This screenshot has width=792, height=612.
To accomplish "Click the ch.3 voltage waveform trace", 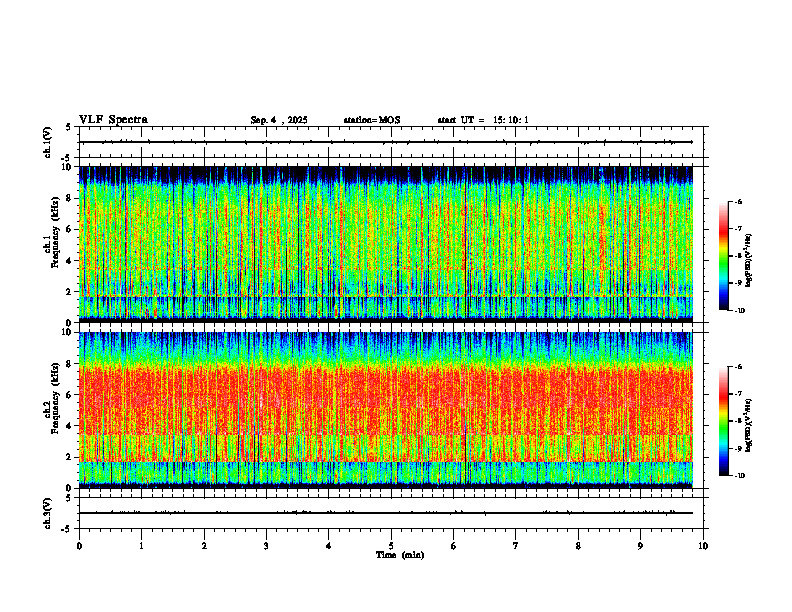I will coord(386,513).
